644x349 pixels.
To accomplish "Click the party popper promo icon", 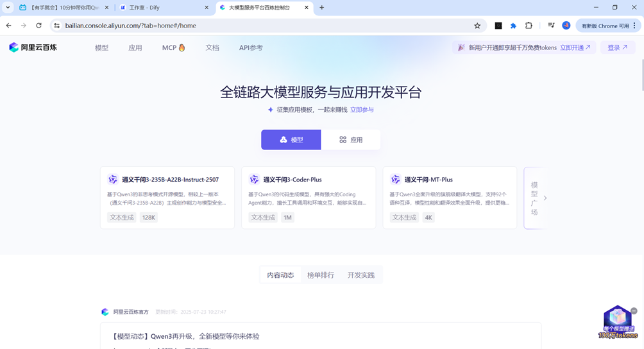I will click(x=461, y=47).
